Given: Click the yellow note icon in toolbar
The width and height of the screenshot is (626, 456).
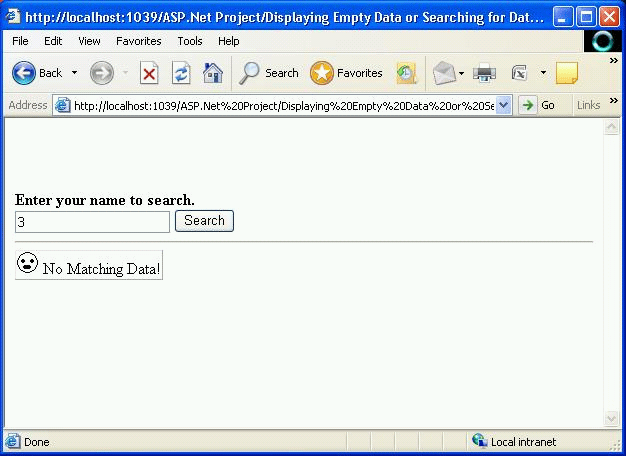Looking at the screenshot, I should click(x=567, y=73).
